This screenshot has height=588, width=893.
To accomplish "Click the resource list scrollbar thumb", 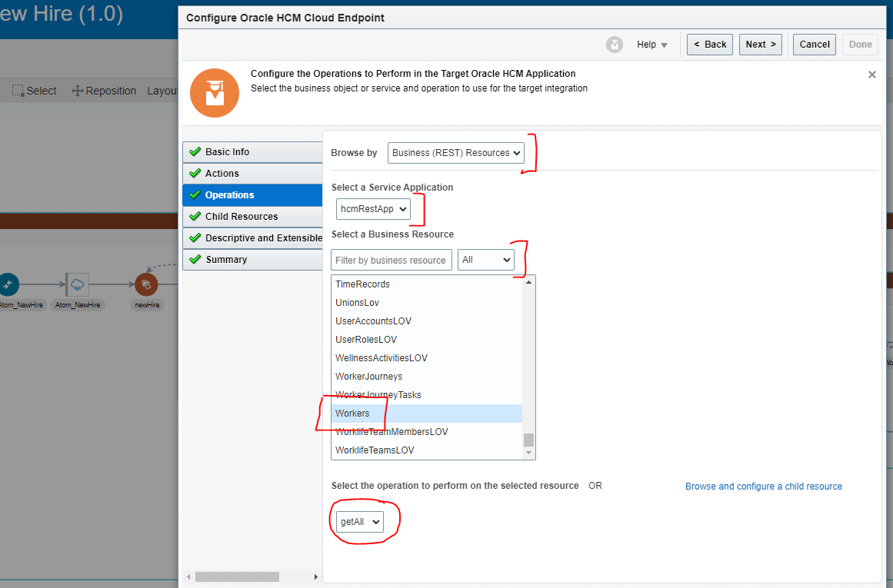I will pyautogui.click(x=528, y=440).
